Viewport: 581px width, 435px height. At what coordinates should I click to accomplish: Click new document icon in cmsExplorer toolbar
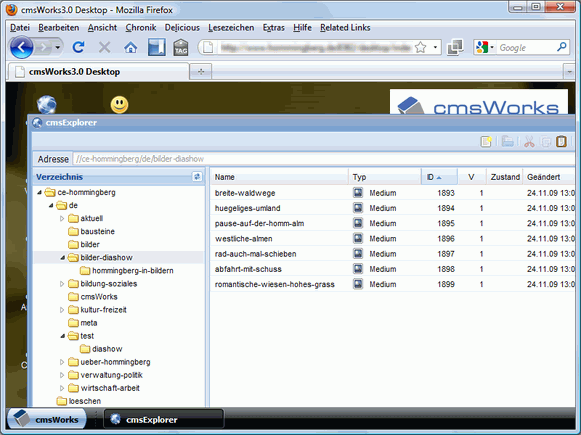(x=486, y=142)
